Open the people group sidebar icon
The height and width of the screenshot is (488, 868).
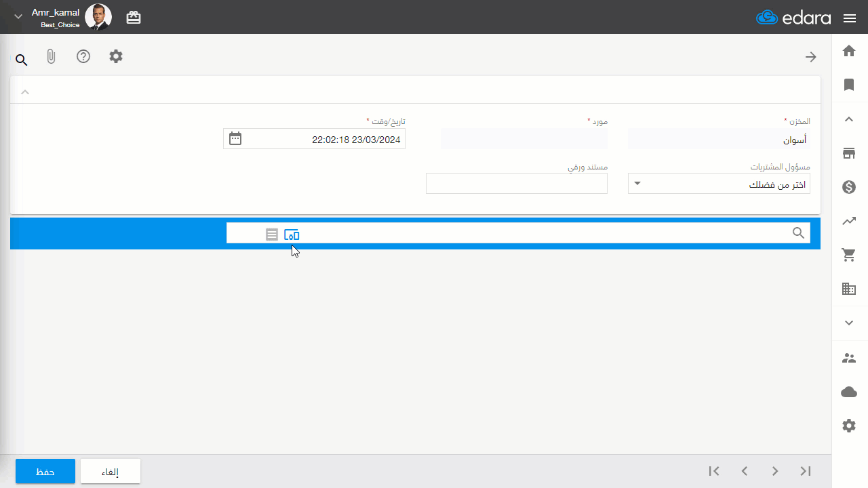tap(849, 358)
